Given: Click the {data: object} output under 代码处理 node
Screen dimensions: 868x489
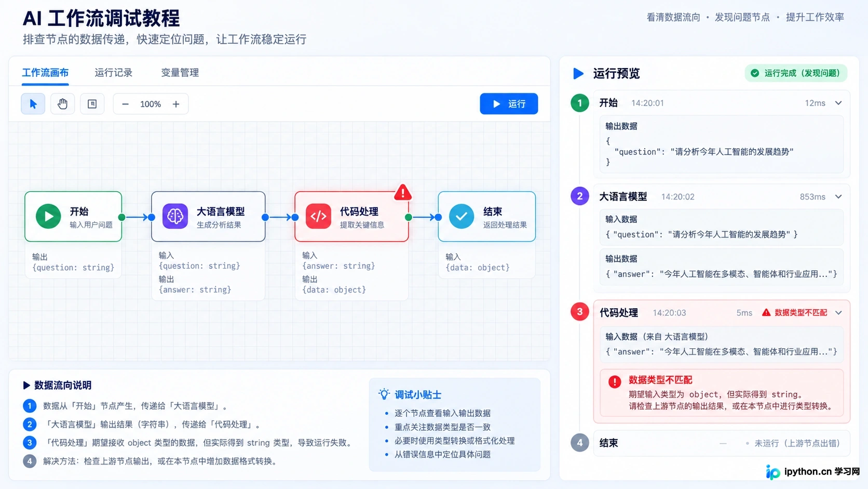Looking at the screenshot, I should coord(334,289).
